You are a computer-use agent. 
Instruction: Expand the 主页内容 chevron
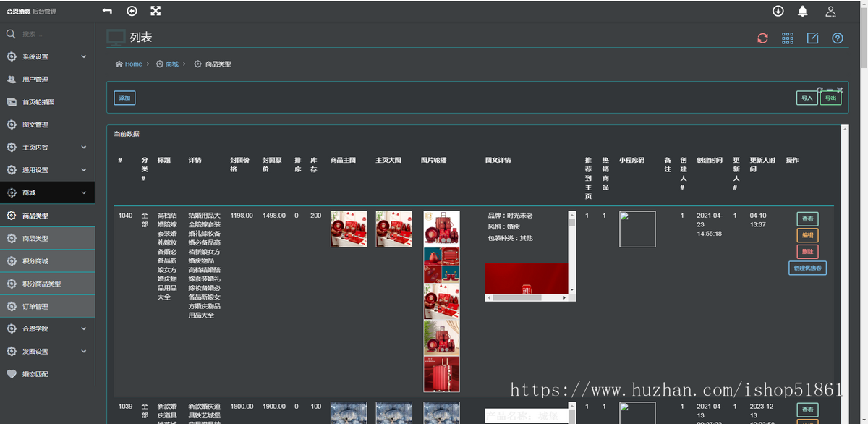click(x=84, y=148)
